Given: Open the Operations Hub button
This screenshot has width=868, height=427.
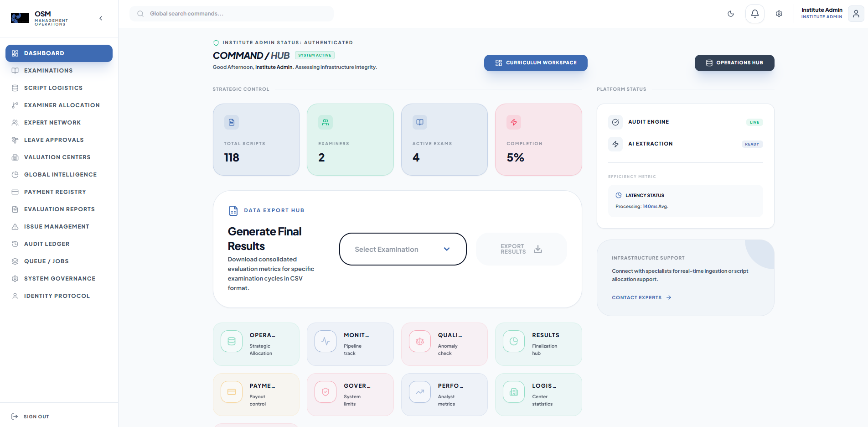Looking at the screenshot, I should point(734,63).
